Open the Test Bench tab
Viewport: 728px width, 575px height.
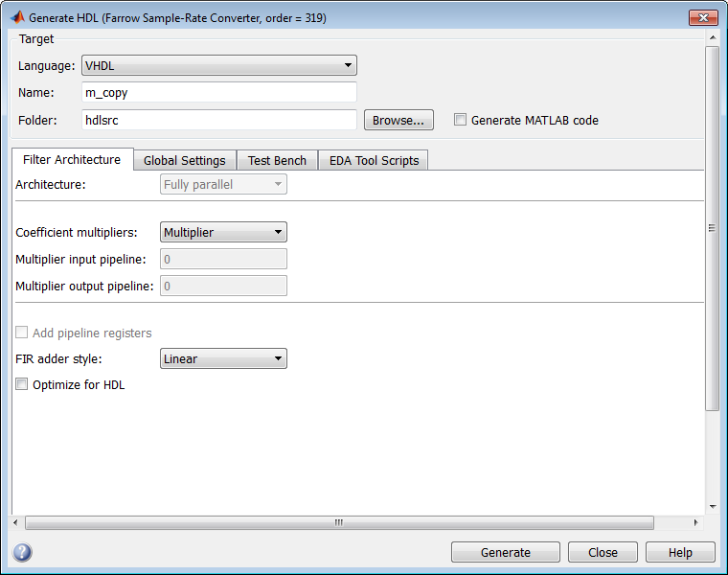point(277,160)
